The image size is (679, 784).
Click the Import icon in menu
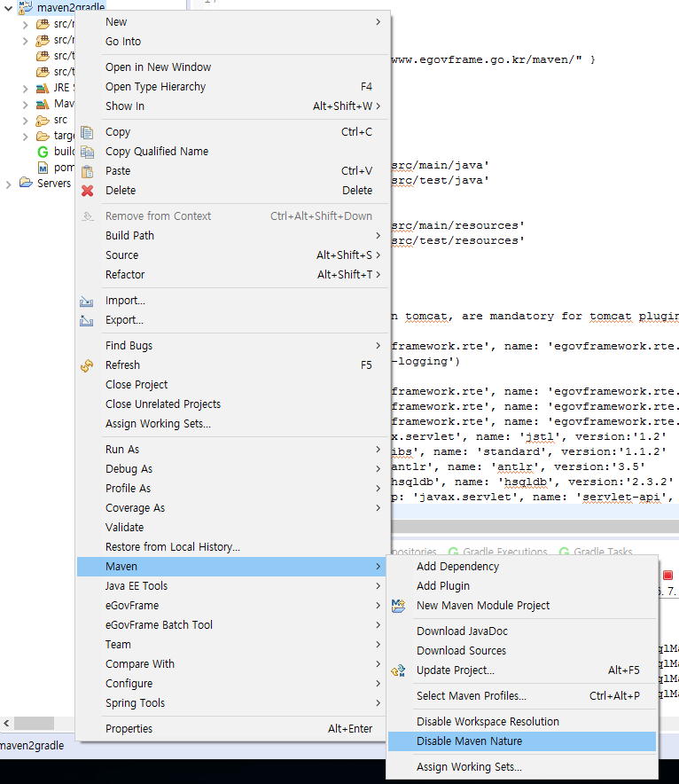click(87, 301)
